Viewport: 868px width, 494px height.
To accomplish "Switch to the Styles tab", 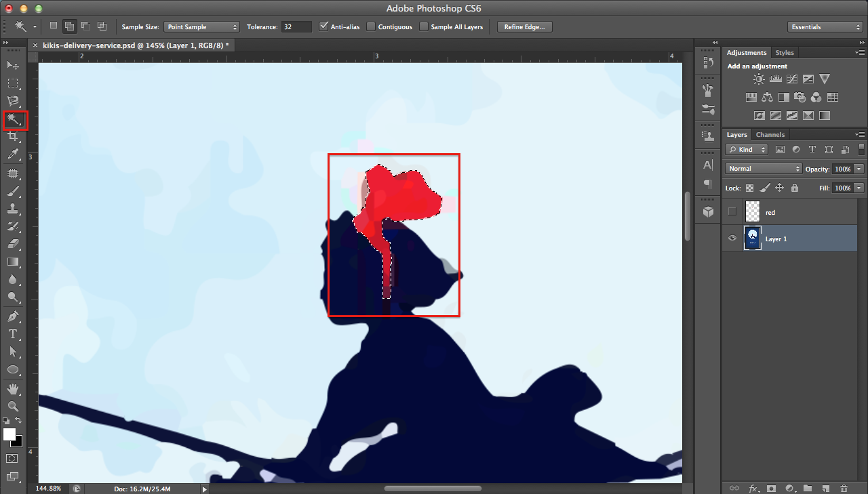I will pos(785,52).
